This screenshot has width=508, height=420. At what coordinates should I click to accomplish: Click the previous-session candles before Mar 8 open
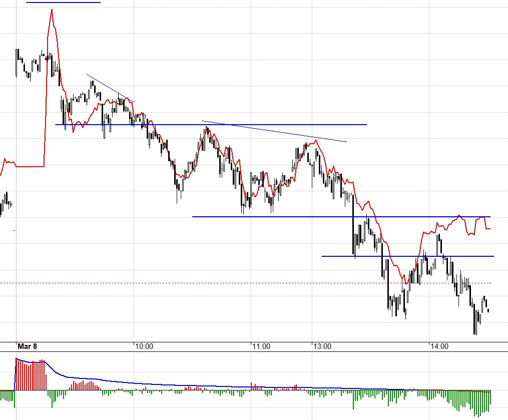6,203
